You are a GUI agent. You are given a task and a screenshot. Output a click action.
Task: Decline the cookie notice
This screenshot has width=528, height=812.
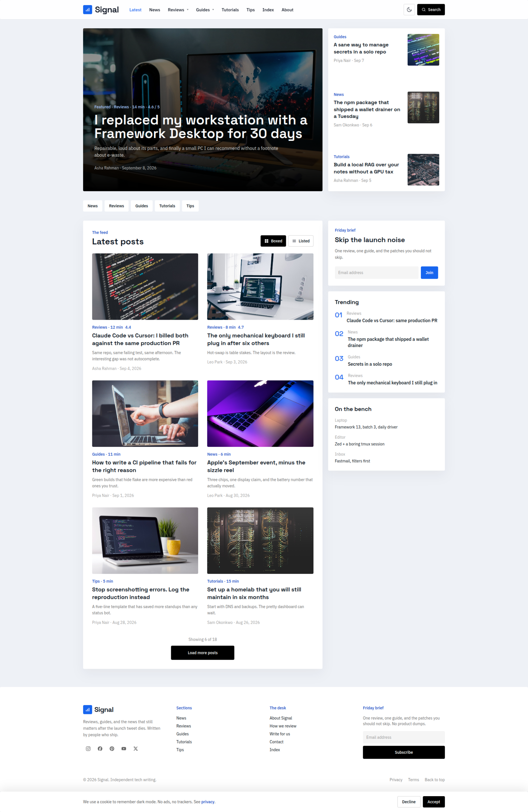[x=409, y=802]
